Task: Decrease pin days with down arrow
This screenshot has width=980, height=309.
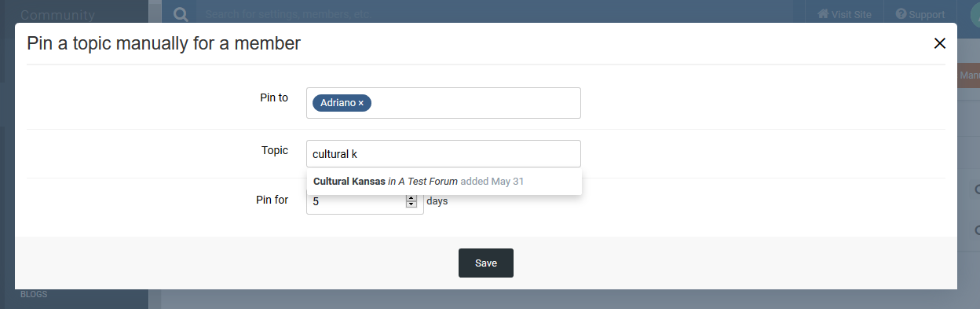Action: 411,204
